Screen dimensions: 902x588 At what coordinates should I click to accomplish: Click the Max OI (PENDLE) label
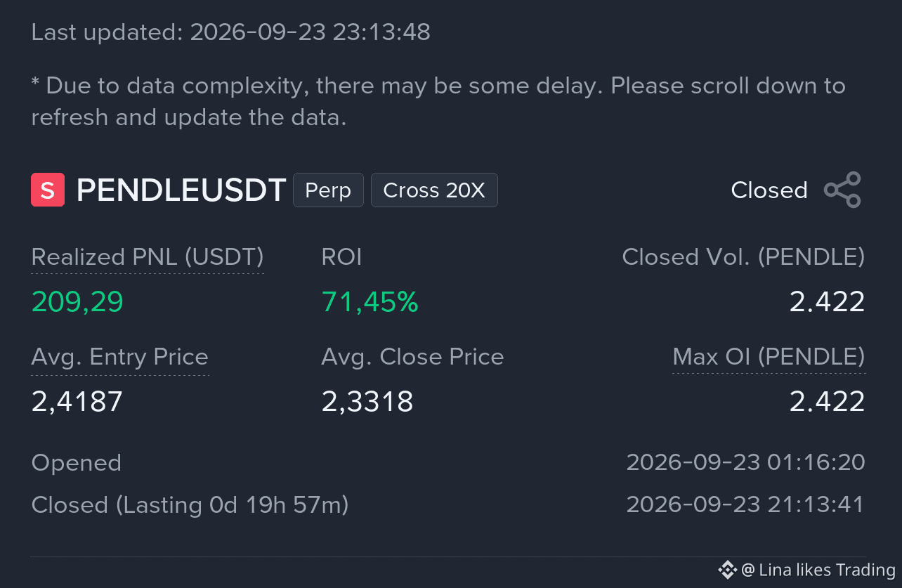[769, 357]
